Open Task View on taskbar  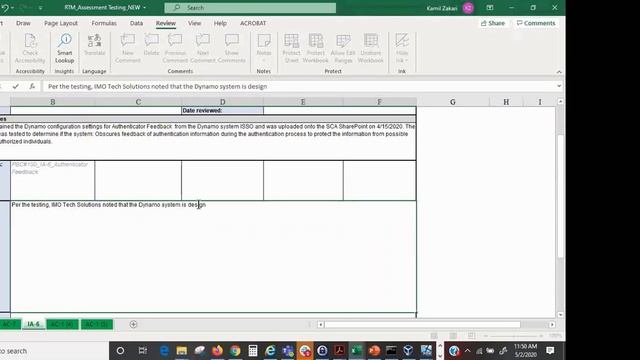(x=142, y=351)
